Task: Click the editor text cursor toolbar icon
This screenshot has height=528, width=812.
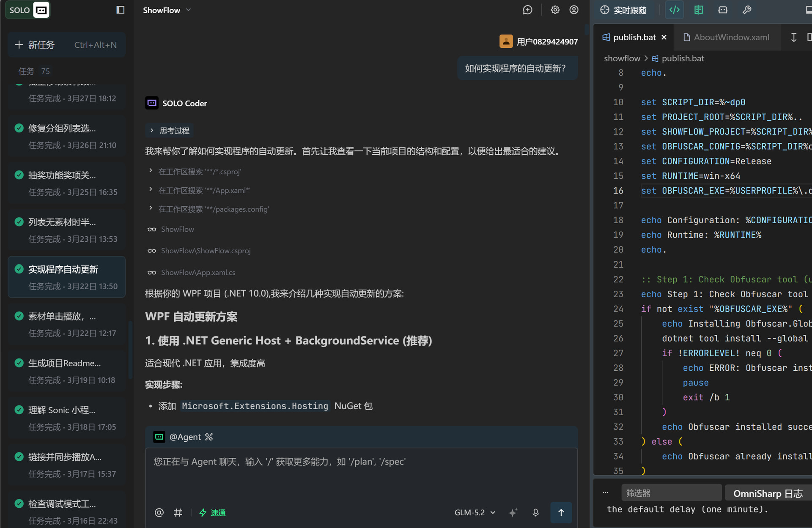Action: point(794,37)
